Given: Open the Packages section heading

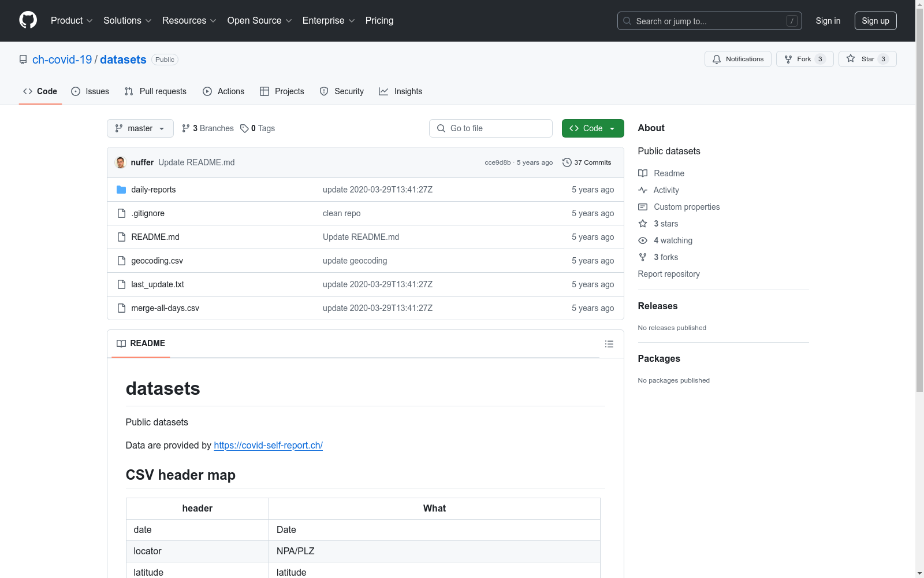Looking at the screenshot, I should coord(659,359).
